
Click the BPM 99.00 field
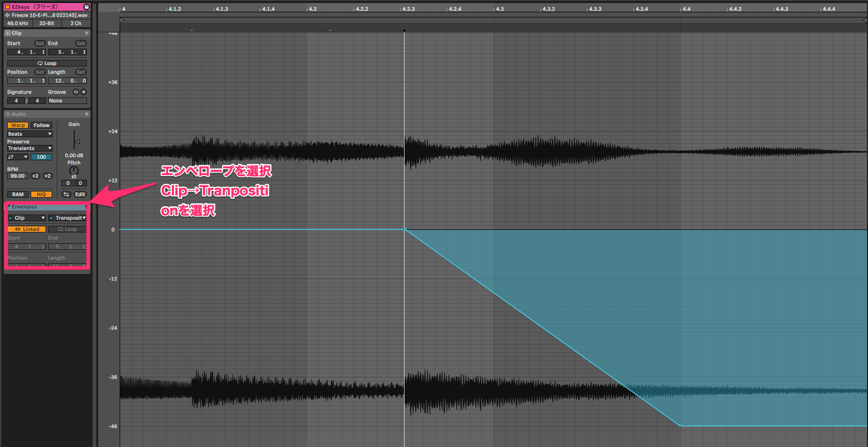tap(17, 176)
